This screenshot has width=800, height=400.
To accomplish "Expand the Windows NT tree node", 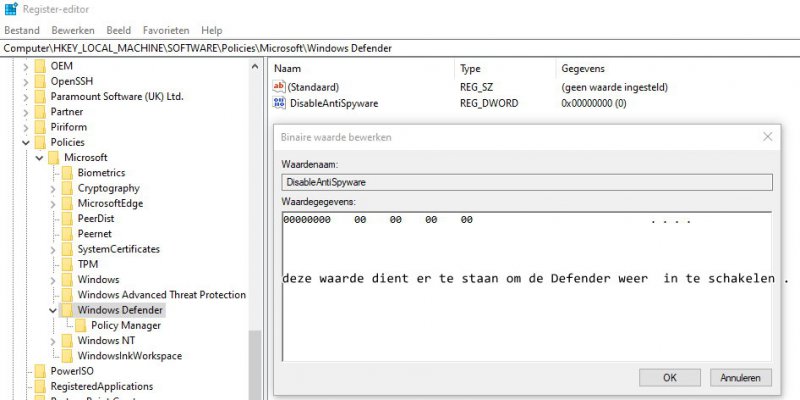I will pyautogui.click(x=53, y=341).
